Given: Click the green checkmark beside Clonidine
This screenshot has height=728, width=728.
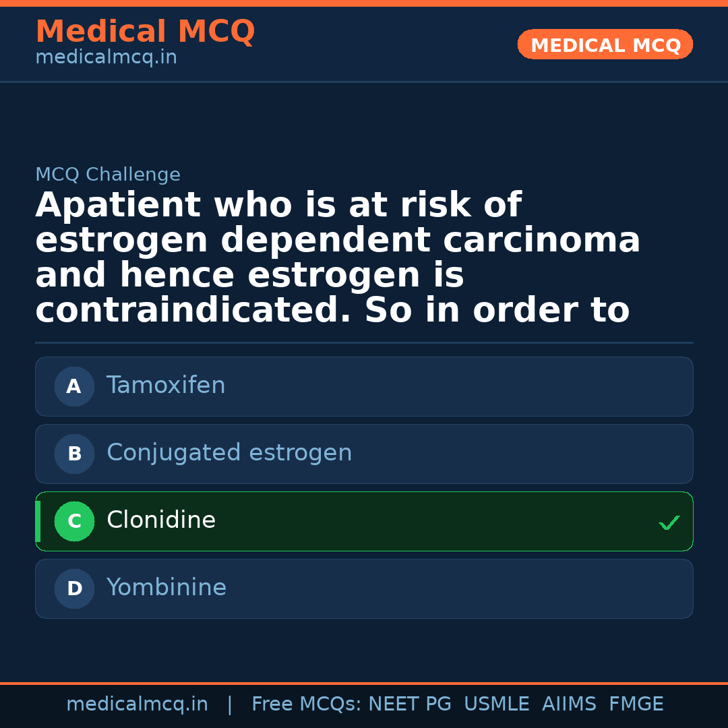Looking at the screenshot, I should point(669,522).
